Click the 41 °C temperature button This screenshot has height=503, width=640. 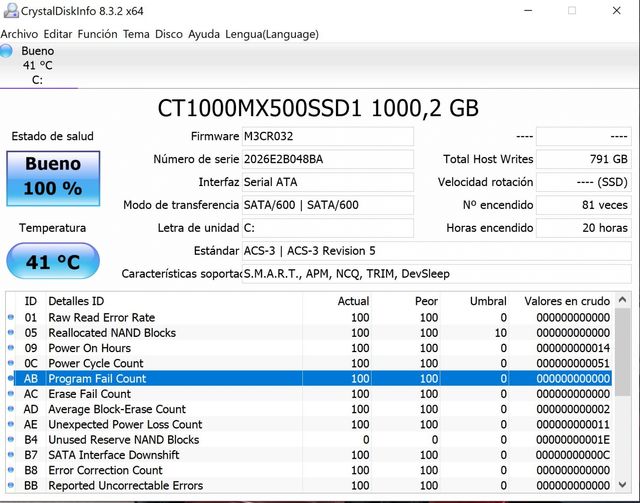[x=53, y=261]
